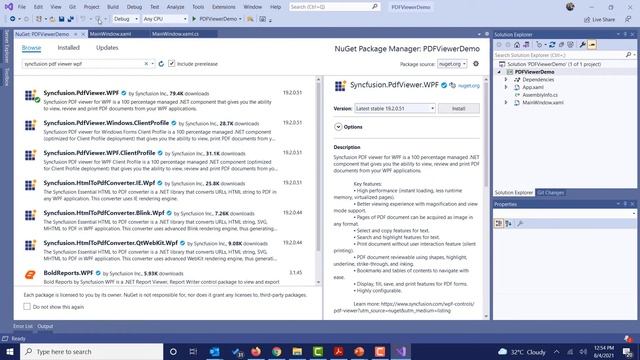
Task: Click Windows Start button
Action: click(x=10, y=351)
